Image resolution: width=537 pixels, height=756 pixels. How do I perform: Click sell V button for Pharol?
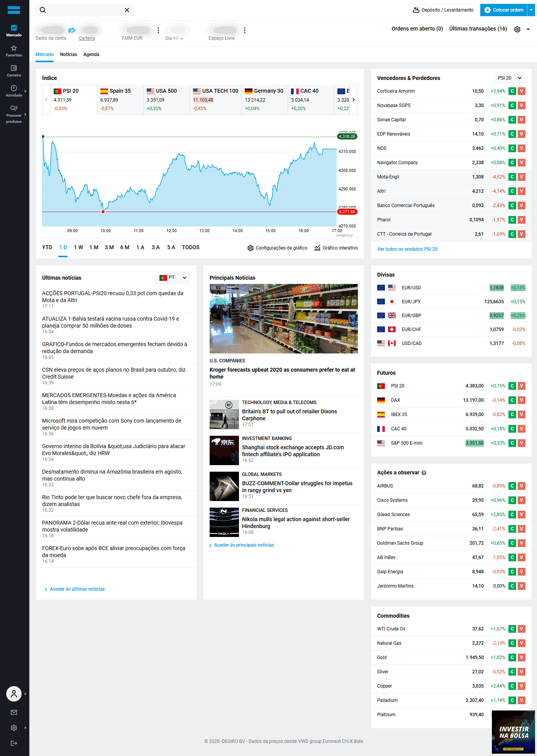pos(522,220)
